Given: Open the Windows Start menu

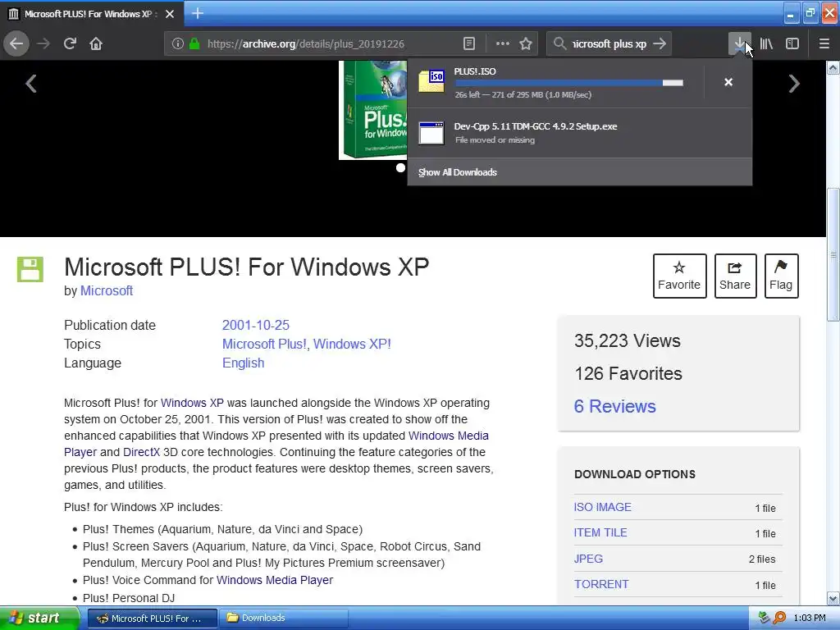Looking at the screenshot, I should click(39, 618).
